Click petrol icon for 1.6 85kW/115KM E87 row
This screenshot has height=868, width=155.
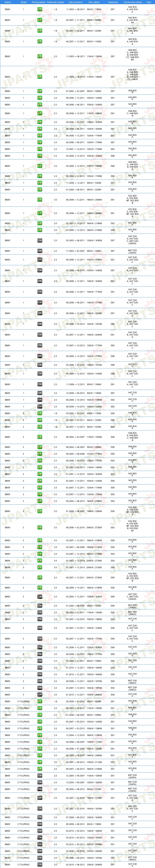[40, 10]
